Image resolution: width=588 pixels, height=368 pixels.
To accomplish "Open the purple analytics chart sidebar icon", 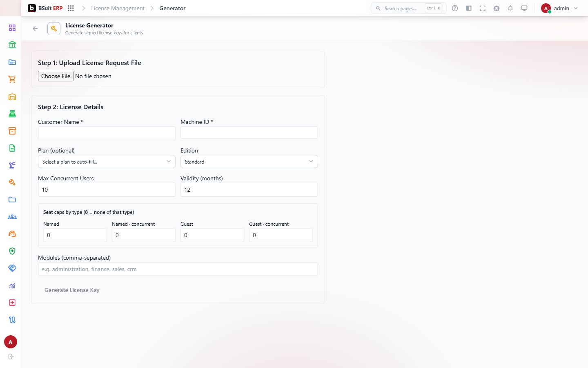I will pyautogui.click(x=12, y=285).
